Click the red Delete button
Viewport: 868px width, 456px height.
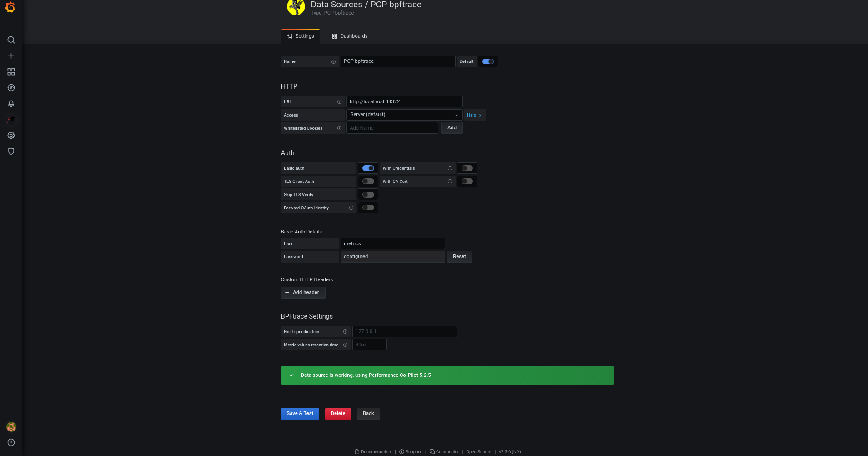[x=338, y=414]
